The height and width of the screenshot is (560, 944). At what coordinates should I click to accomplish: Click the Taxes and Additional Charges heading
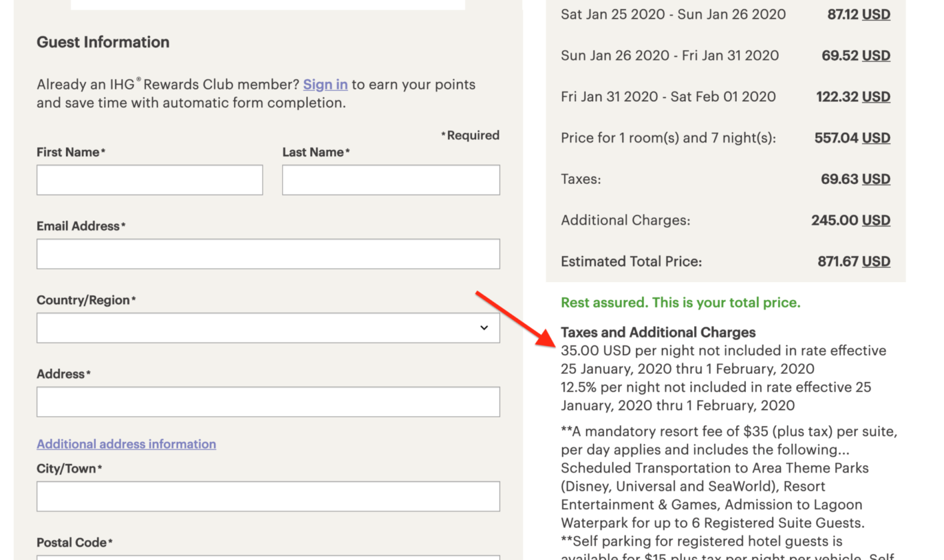[658, 332]
